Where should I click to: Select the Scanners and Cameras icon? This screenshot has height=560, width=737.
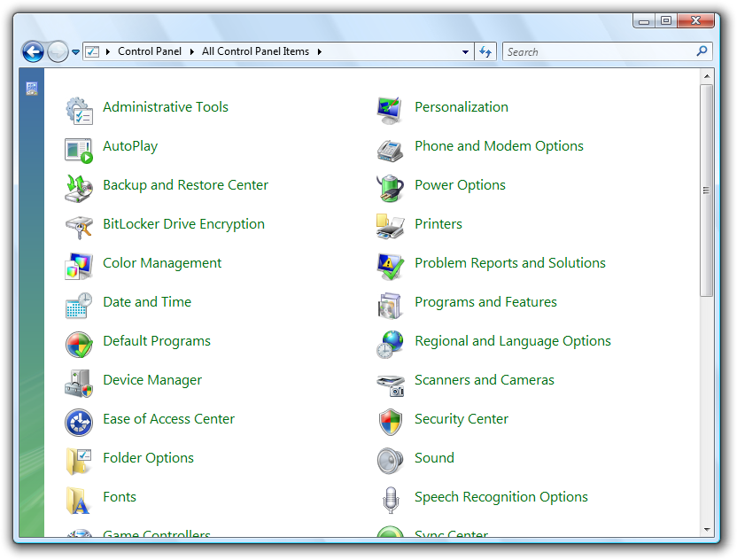pos(391,385)
